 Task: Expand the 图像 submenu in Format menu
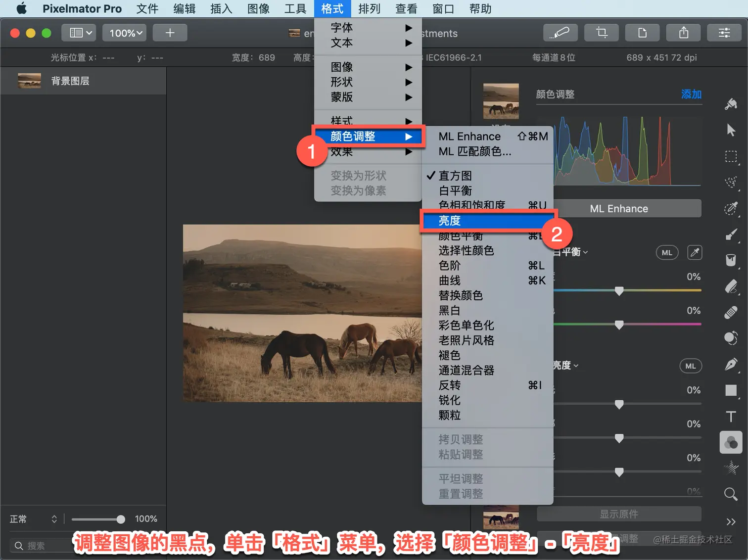(x=368, y=67)
